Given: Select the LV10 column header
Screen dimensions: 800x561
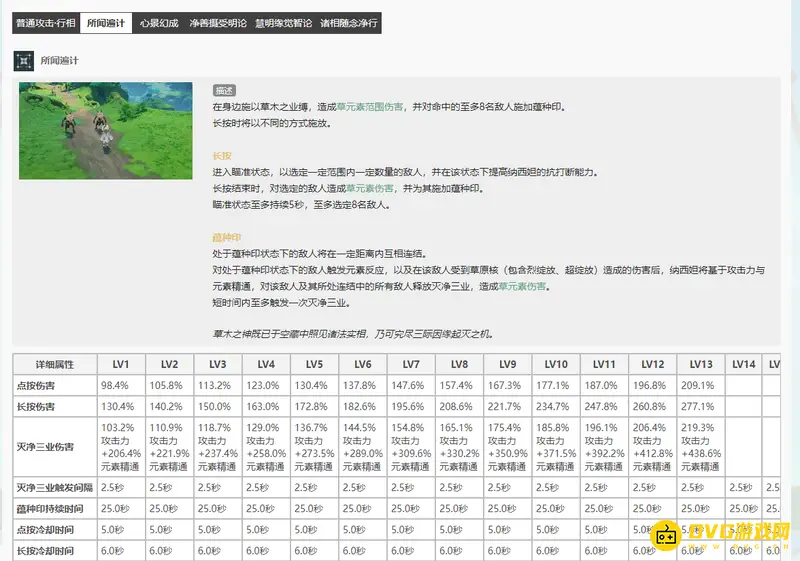Looking at the screenshot, I should click(x=556, y=364).
